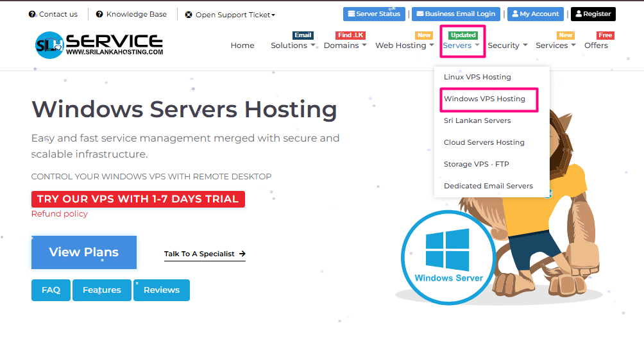Click the Server Status button

click(373, 14)
